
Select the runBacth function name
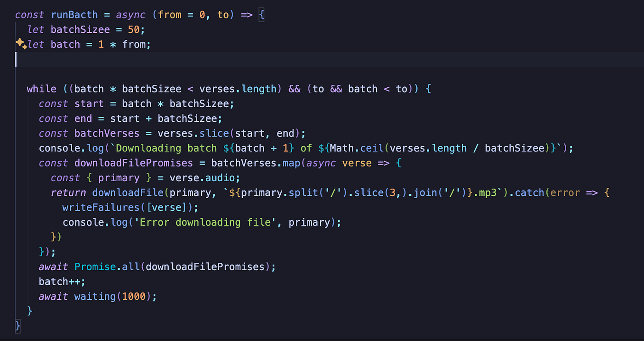pos(74,14)
